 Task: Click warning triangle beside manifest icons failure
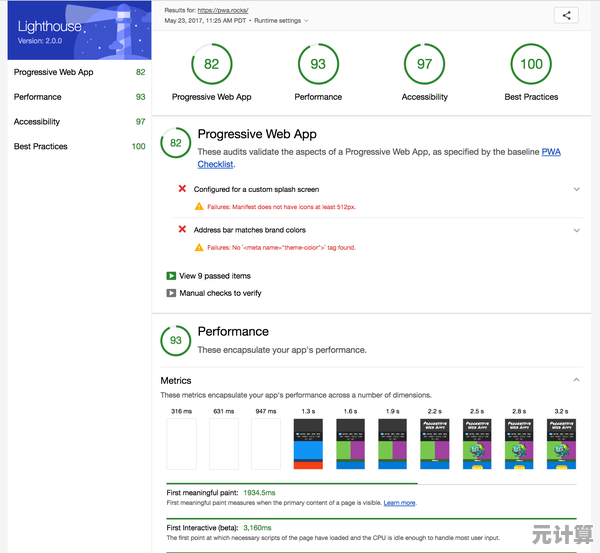click(x=199, y=207)
